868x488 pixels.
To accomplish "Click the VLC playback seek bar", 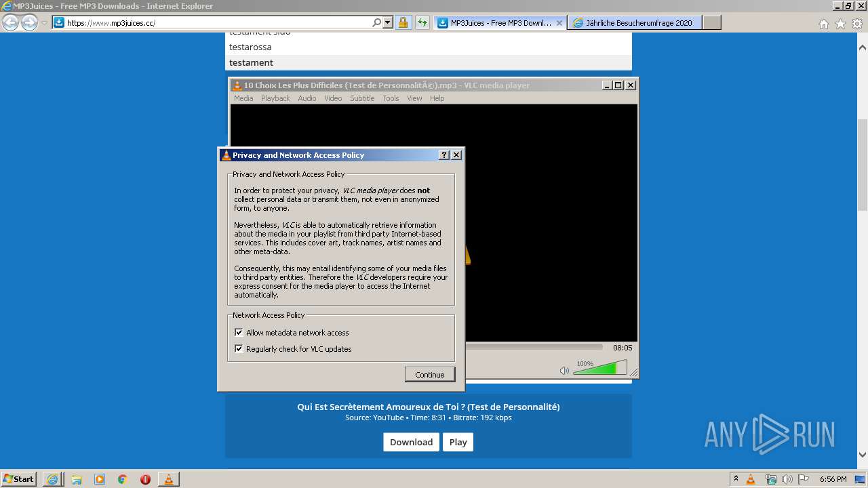I will point(534,348).
